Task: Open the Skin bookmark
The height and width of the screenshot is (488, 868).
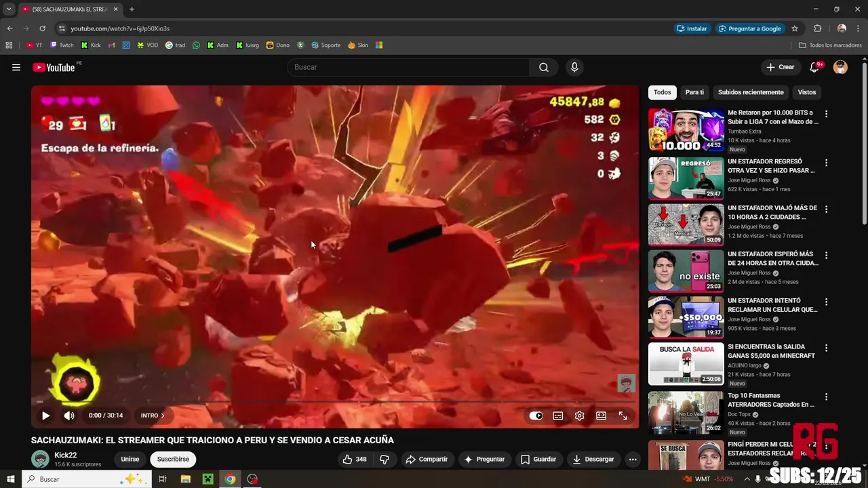Action: [357, 45]
